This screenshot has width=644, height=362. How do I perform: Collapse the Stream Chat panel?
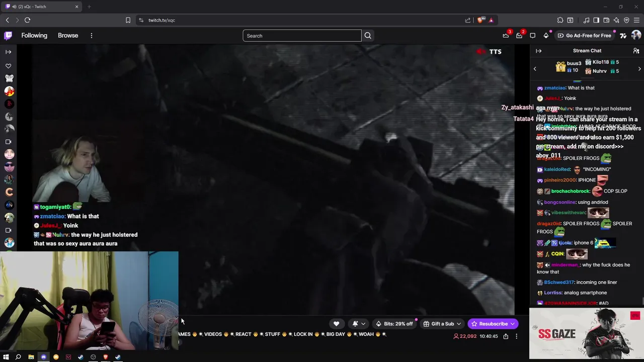pos(538,51)
